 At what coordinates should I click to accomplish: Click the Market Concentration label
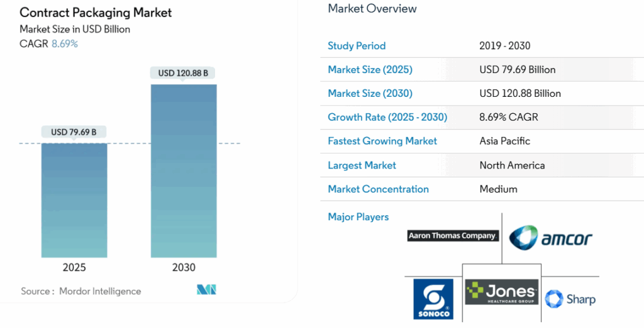tap(378, 189)
